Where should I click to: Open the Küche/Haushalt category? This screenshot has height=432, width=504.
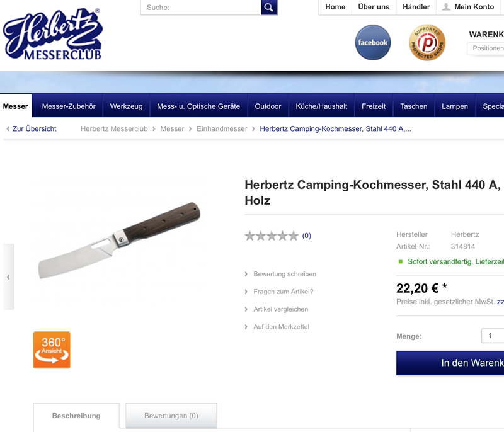coord(321,106)
